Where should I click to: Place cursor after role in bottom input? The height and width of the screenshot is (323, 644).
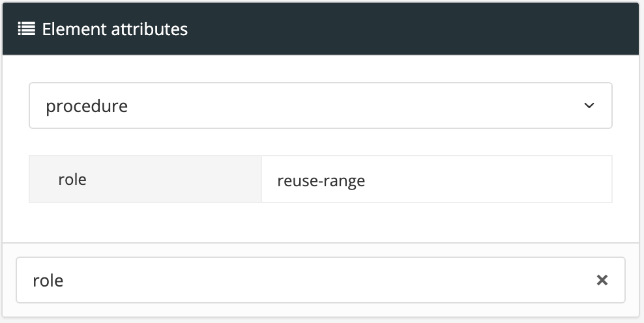click(66, 280)
